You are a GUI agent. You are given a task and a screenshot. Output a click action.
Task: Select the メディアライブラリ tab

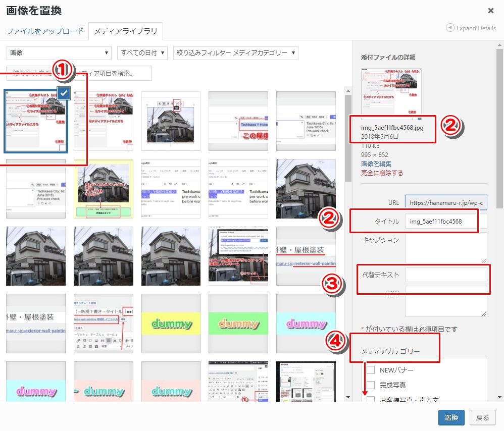(x=125, y=31)
